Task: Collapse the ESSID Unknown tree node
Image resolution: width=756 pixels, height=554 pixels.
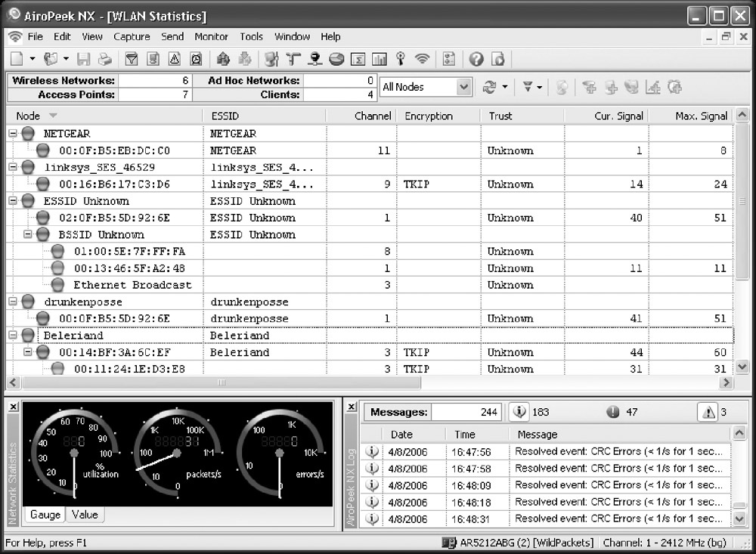Action: tap(13, 200)
